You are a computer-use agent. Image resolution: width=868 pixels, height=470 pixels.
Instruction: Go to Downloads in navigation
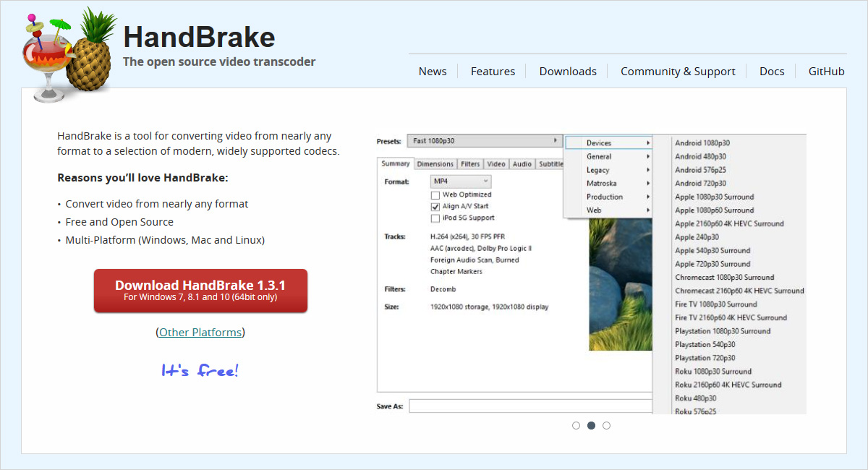click(x=568, y=72)
